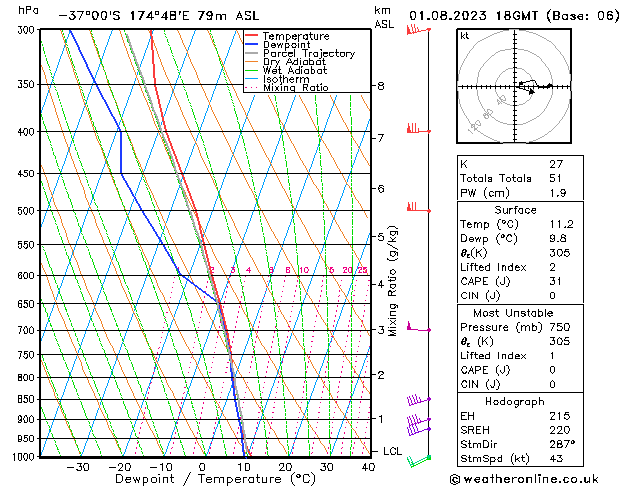Click the CAPE value in Surface table

pos(555,281)
